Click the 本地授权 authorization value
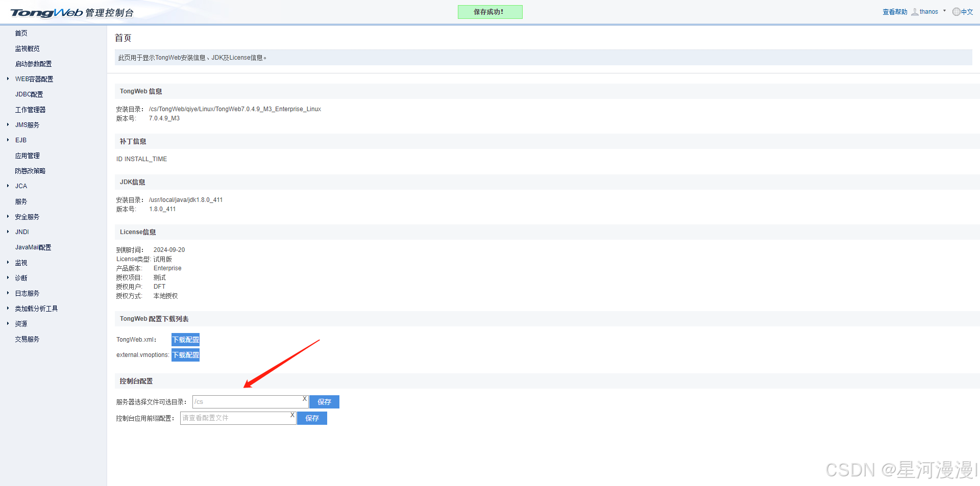This screenshot has width=980, height=486. coord(165,296)
